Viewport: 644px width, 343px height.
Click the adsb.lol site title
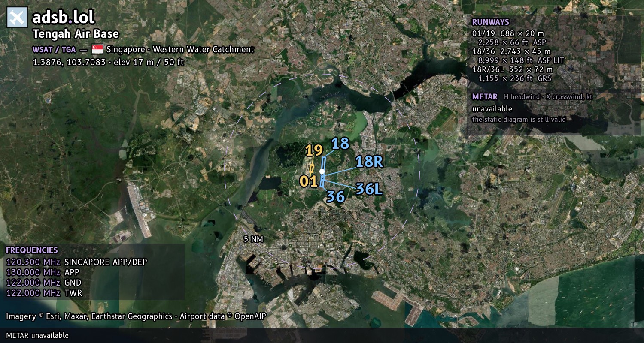(64, 17)
